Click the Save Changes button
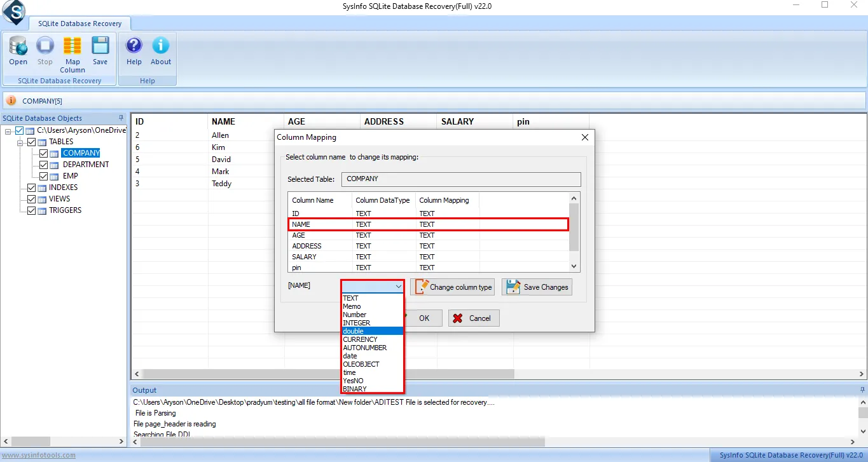 coord(537,287)
